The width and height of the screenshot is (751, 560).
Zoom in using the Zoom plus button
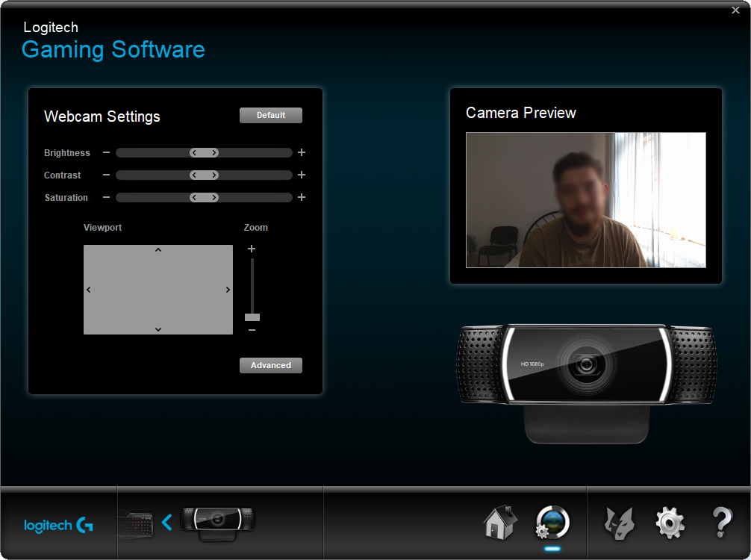[x=252, y=249]
